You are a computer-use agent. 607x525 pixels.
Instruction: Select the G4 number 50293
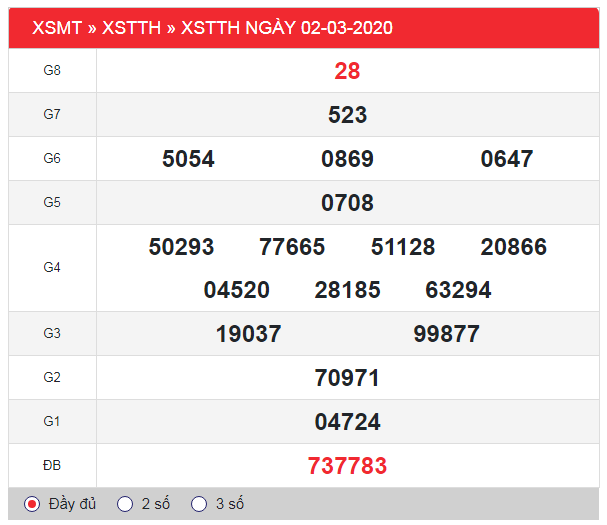[181, 247]
